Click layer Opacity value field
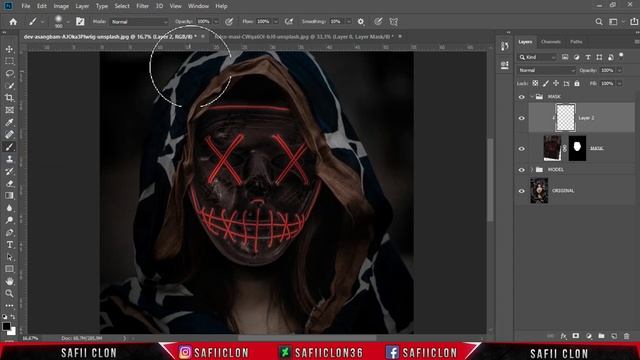This screenshot has width=640, height=360. pos(608,70)
